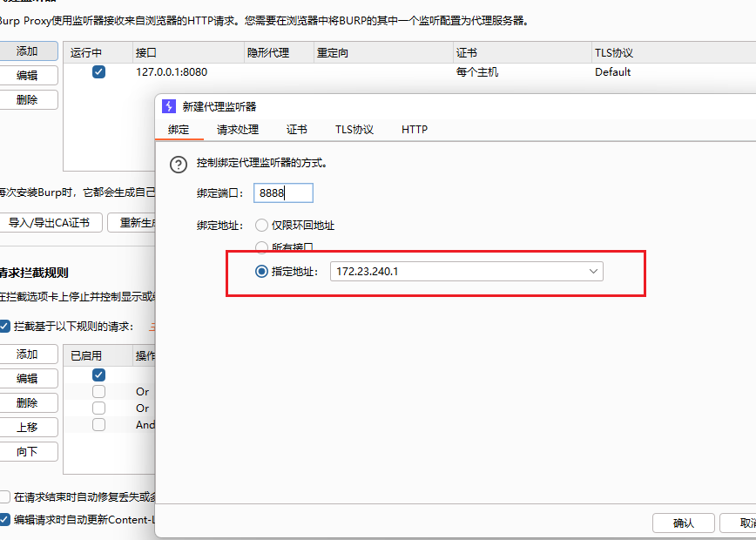Image resolution: width=756 pixels, height=540 pixels.
Task: Click 编辑 button in intercept rules section
Action: tap(27, 378)
